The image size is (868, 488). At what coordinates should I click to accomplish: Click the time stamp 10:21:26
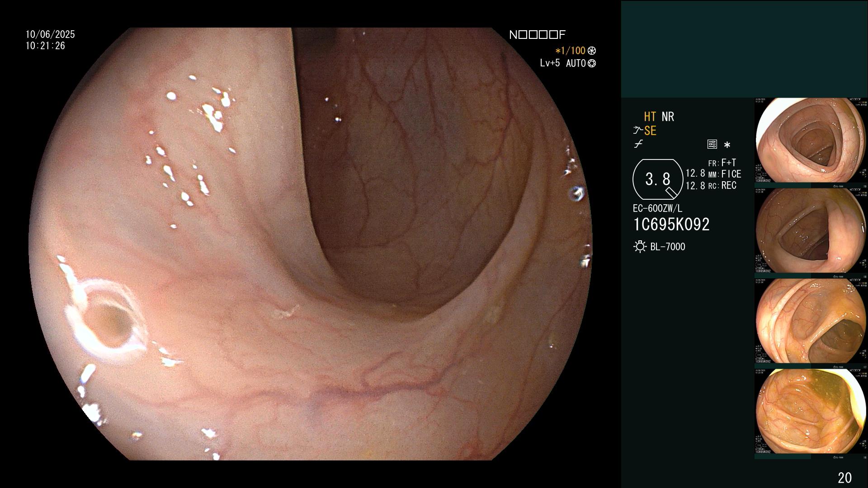tap(45, 46)
